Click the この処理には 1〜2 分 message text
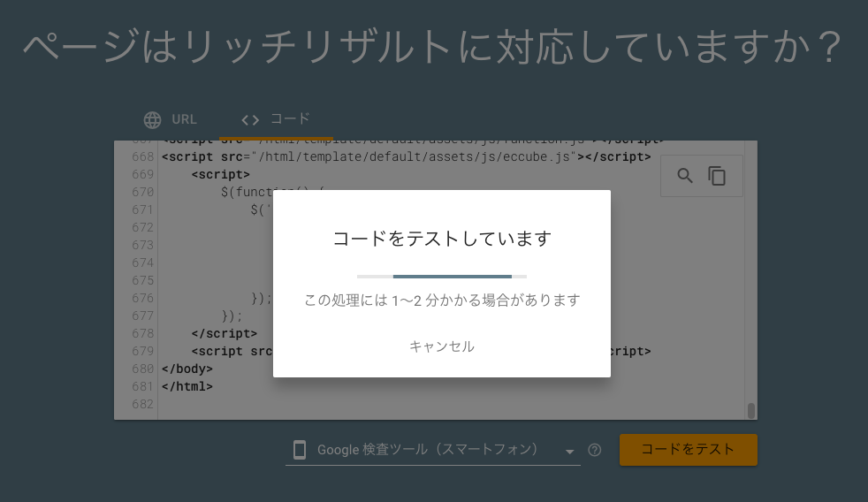Image resolution: width=868 pixels, height=502 pixels. click(442, 300)
